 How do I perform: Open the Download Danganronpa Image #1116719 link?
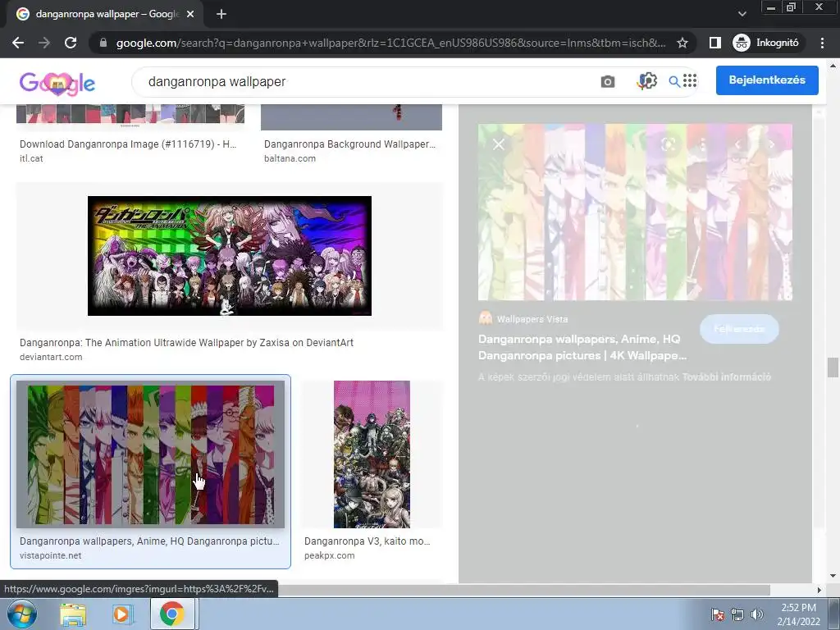pos(128,144)
